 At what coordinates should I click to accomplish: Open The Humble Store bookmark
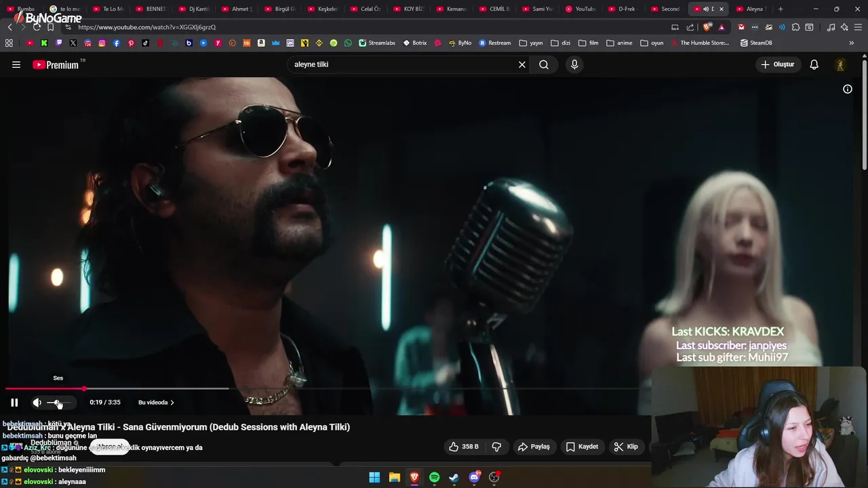(x=700, y=43)
